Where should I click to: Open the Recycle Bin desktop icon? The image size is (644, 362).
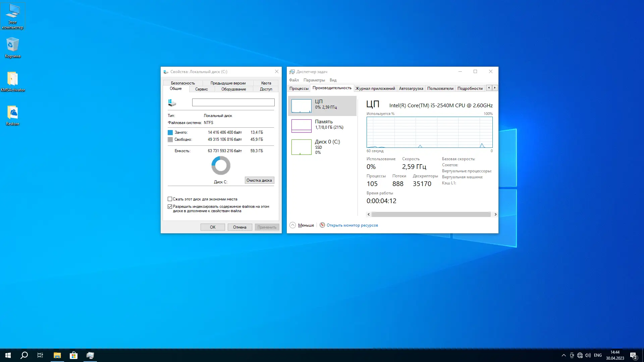pyautogui.click(x=12, y=47)
